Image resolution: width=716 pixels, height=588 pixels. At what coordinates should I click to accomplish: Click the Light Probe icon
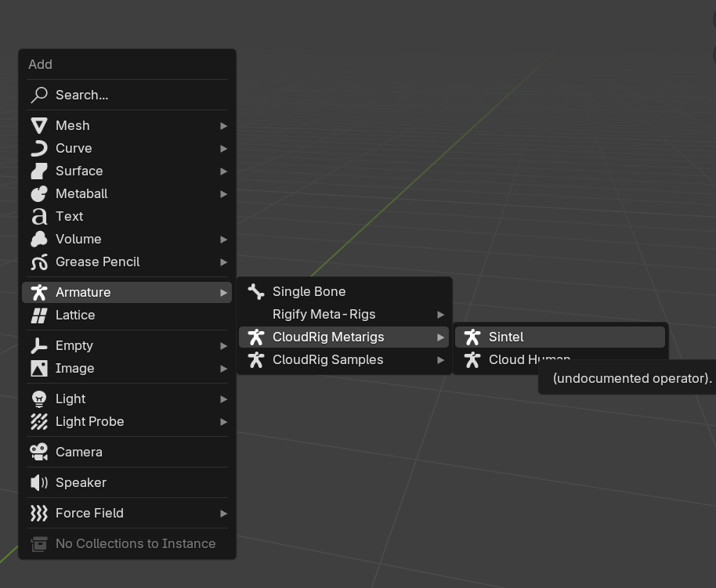[x=39, y=422]
